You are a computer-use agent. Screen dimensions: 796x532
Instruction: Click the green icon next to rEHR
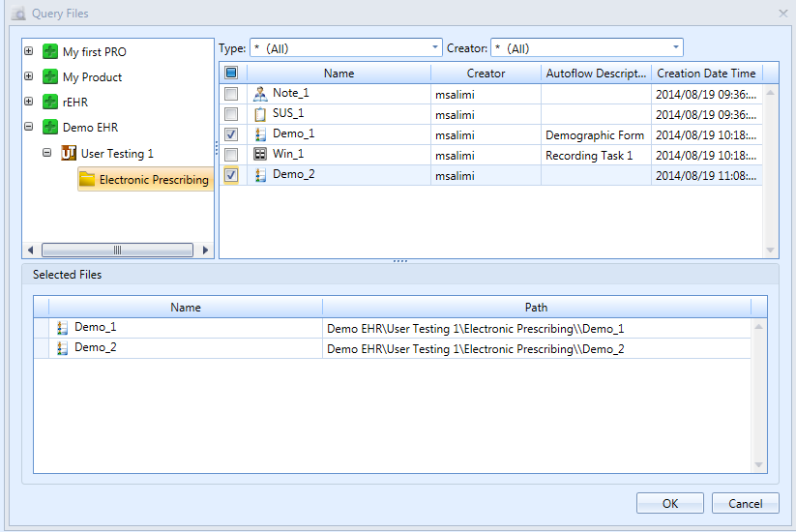tap(50, 103)
